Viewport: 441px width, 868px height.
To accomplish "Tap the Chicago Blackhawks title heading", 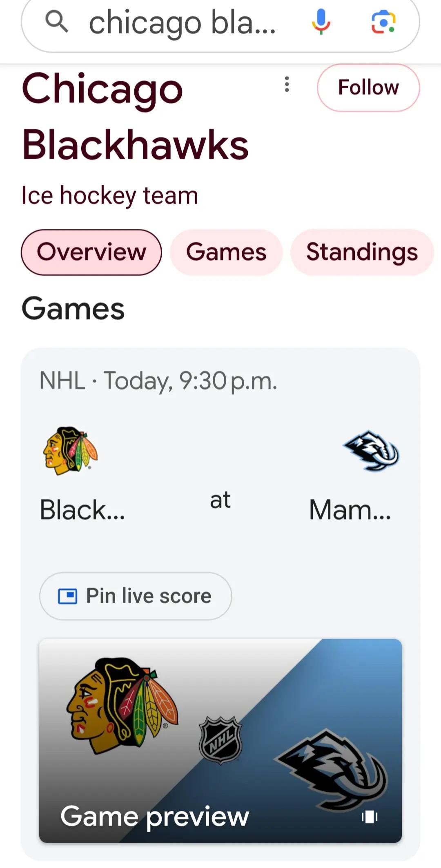I will pos(135,116).
